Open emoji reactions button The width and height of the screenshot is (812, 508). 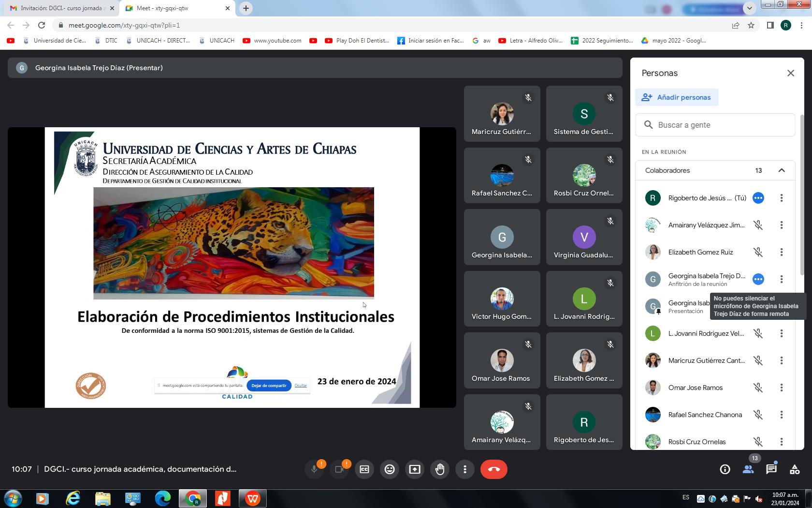(x=390, y=469)
